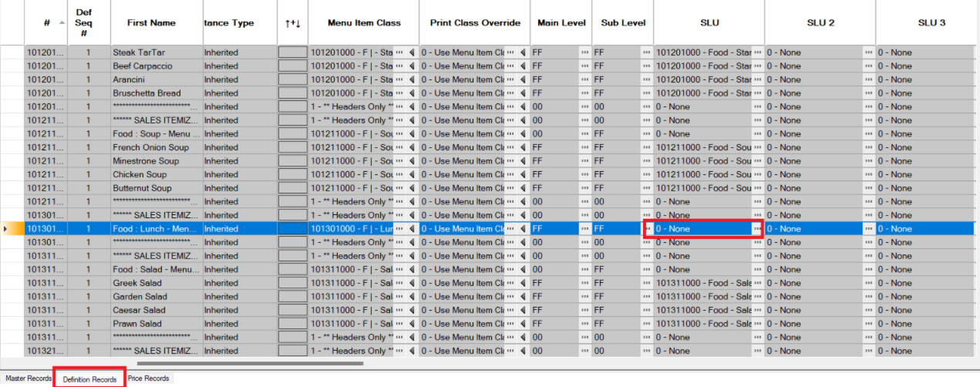The width and height of the screenshot is (980, 387).
Task: Click the sort-order box for Garden Salad row
Action: coord(292,297)
